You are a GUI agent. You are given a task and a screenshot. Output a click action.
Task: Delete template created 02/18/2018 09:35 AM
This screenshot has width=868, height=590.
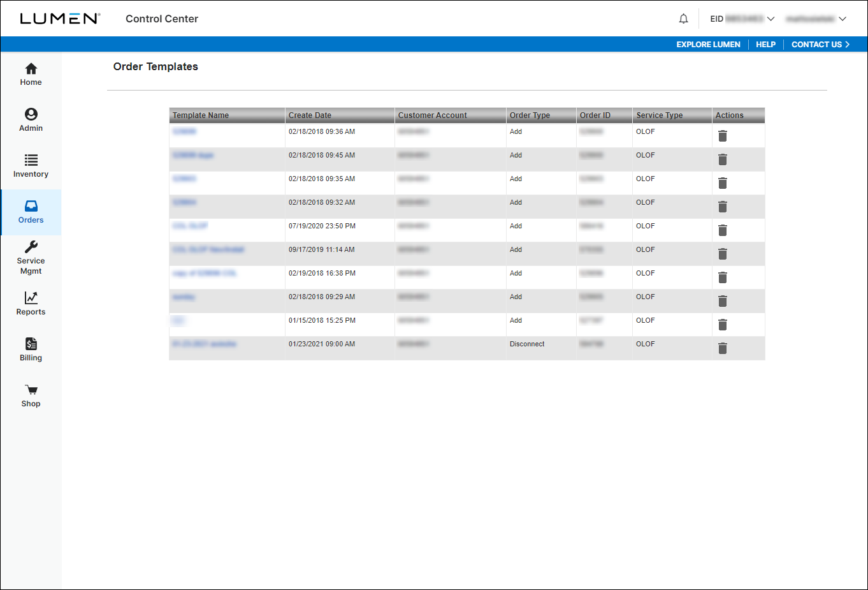(723, 183)
